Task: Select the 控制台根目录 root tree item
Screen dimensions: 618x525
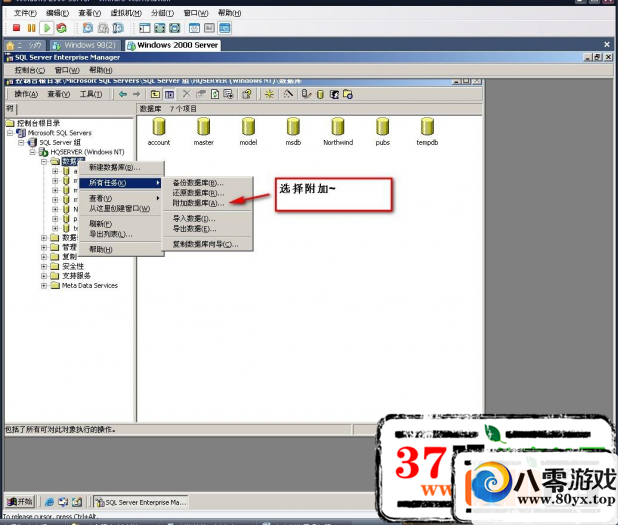Action: point(38,123)
